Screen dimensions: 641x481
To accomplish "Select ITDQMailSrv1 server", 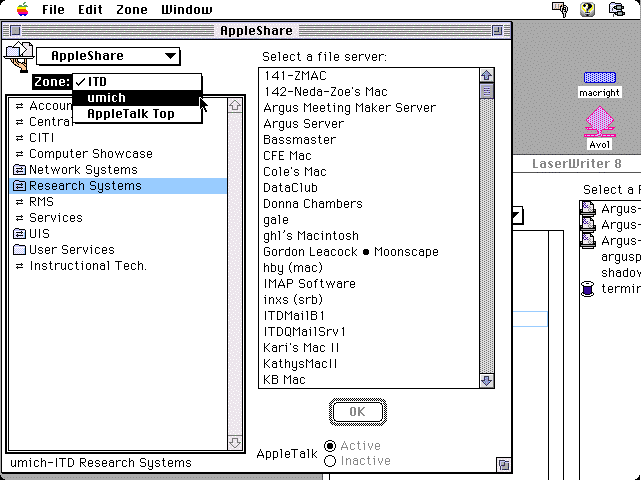I will point(368,331).
